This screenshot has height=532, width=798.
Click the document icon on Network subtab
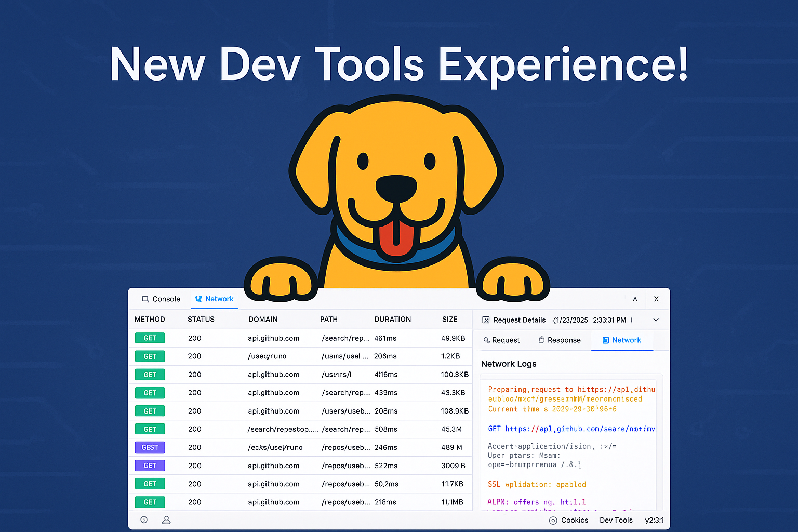[x=604, y=340]
